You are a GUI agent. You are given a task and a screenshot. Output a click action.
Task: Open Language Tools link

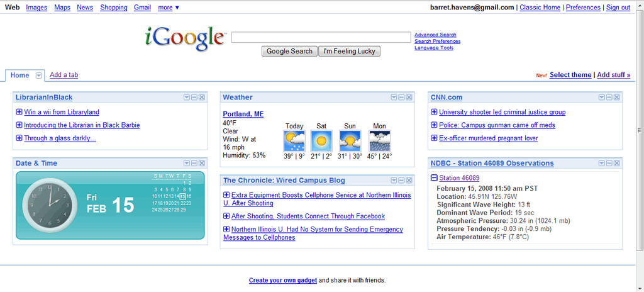[434, 48]
